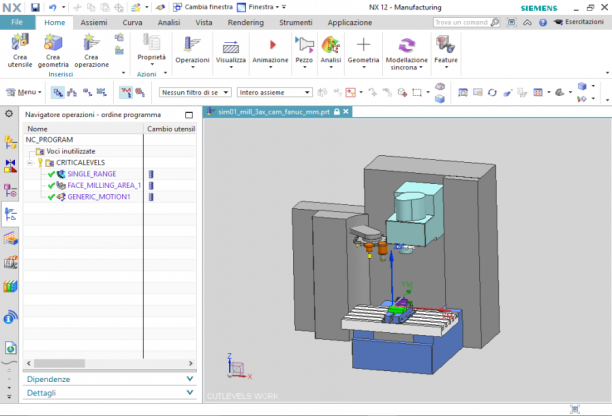Image resolution: width=612 pixels, height=416 pixels.
Task: Open the Intero assieme scope dropdown
Action: coord(274,92)
